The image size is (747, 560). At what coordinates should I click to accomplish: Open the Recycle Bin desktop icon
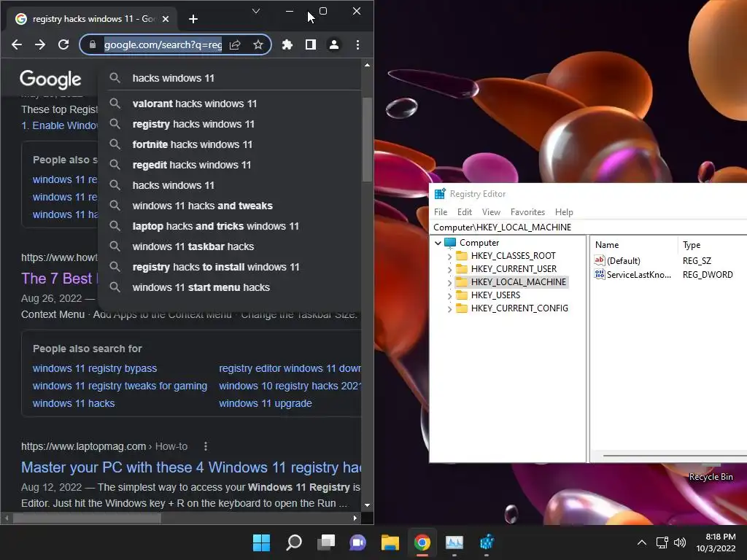[x=711, y=477]
